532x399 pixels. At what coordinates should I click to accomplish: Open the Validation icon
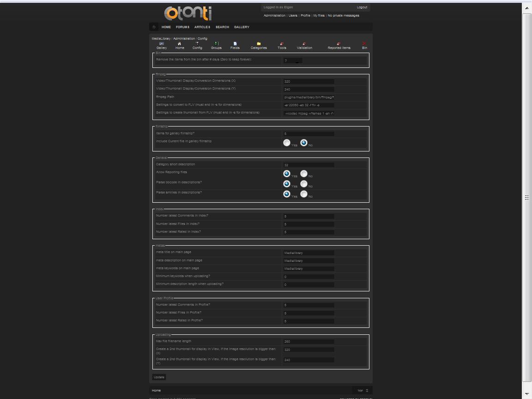coord(304,44)
